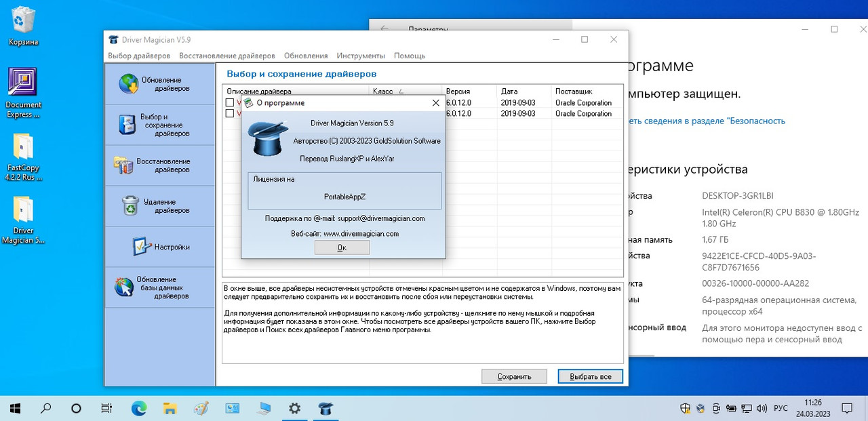The image size is (868, 421).
Task: Open File Explorer from the taskbar
Action: 170,409
